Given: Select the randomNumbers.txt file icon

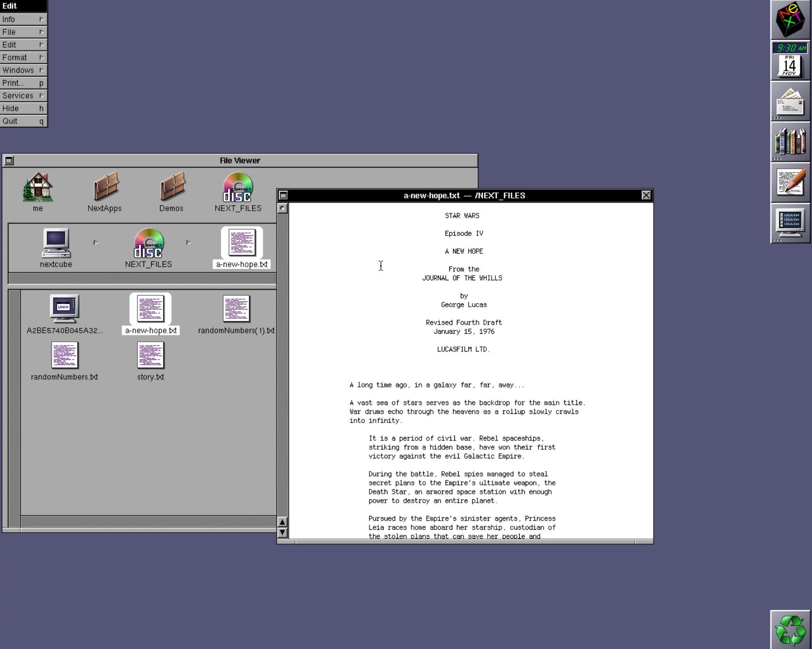Looking at the screenshot, I should [x=64, y=355].
